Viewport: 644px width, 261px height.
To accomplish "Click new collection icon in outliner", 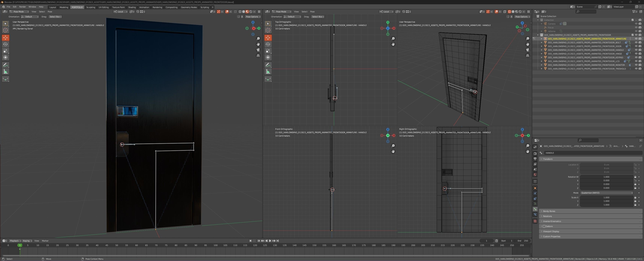I will [x=640, y=11].
